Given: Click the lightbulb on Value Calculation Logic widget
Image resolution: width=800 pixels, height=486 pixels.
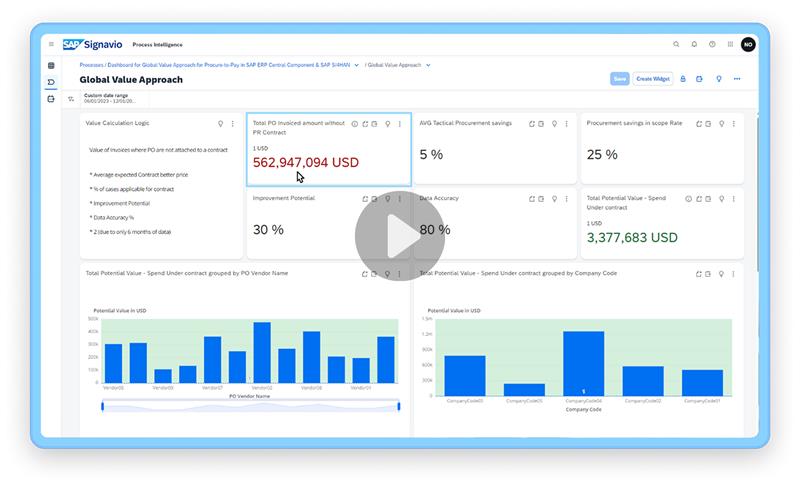Looking at the screenshot, I should pyautogui.click(x=221, y=124).
